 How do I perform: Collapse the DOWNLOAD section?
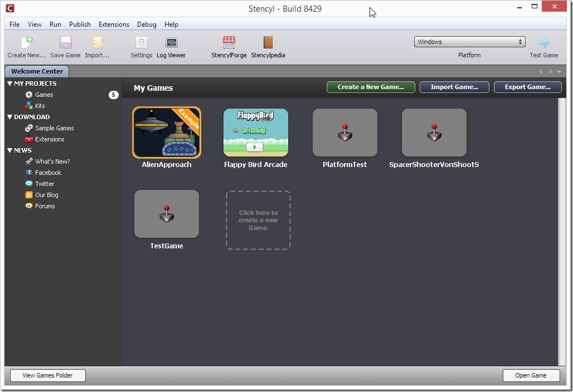coord(10,117)
